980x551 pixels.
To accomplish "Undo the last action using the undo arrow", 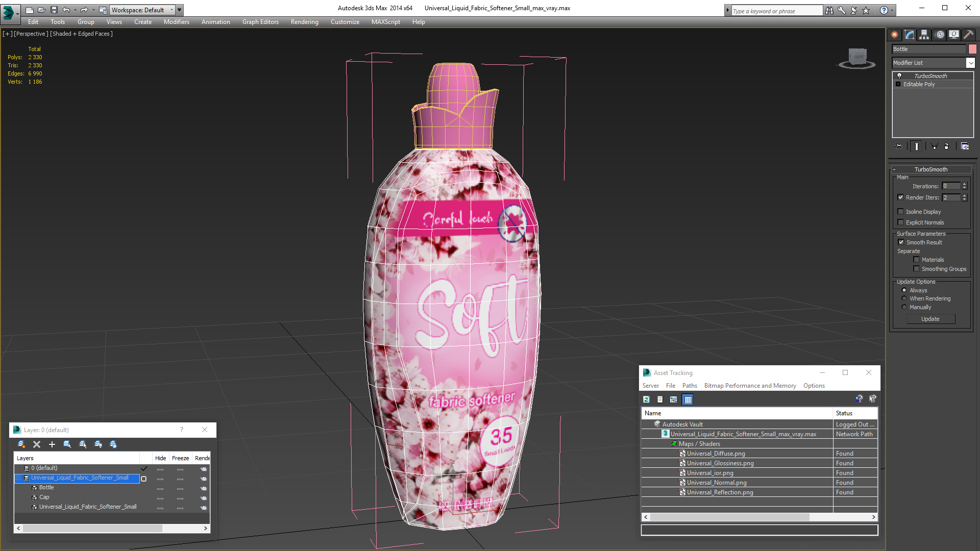I will 66,10.
